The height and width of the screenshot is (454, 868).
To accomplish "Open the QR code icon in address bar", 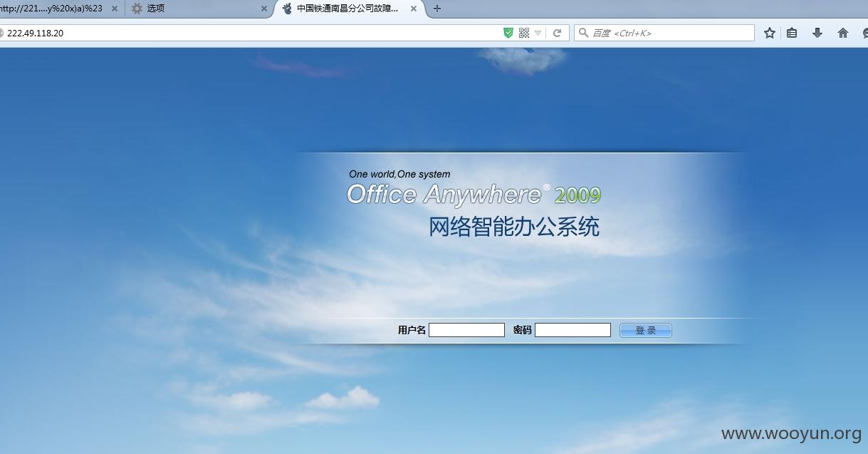I will pyautogui.click(x=524, y=33).
